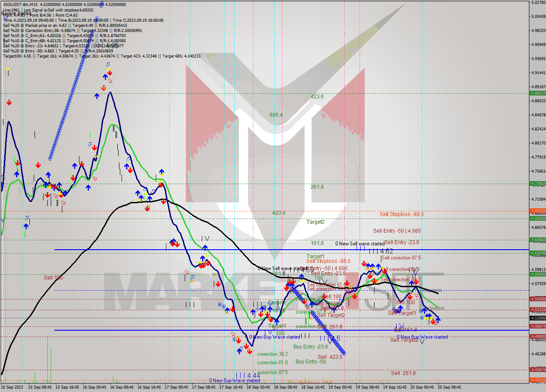Select the orange 4.69202 stoploss price tag
The image size is (546, 392).
pyautogui.click(x=537, y=210)
